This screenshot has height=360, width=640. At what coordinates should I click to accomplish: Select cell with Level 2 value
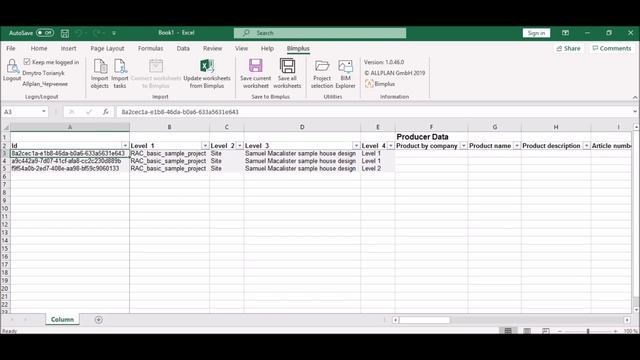pyautogui.click(x=378, y=169)
